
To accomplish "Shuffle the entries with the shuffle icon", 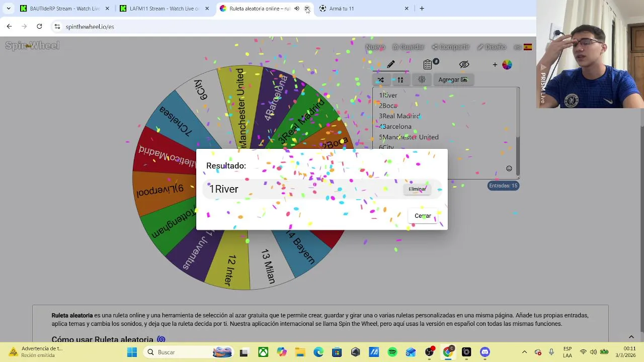I will click(x=381, y=79).
